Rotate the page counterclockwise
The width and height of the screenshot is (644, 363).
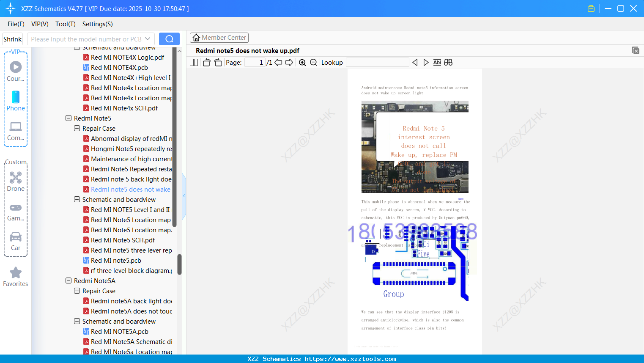[x=206, y=63]
